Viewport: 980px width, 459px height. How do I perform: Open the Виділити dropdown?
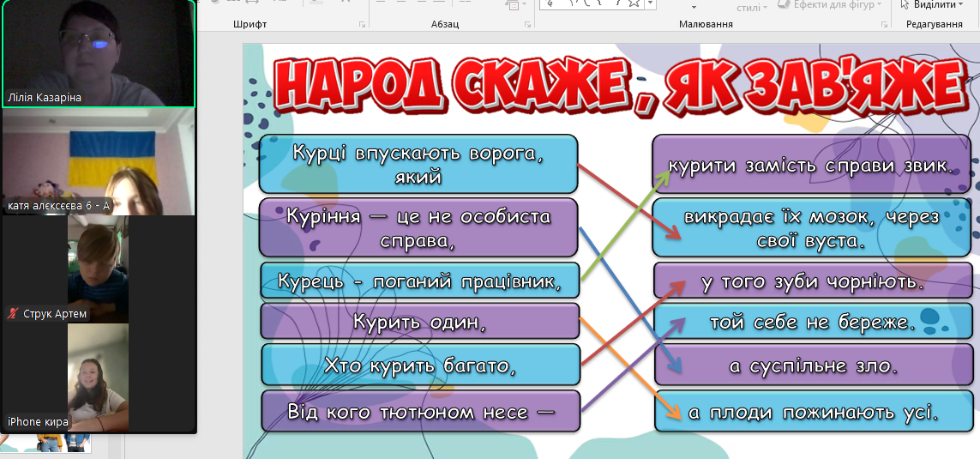coord(931,4)
